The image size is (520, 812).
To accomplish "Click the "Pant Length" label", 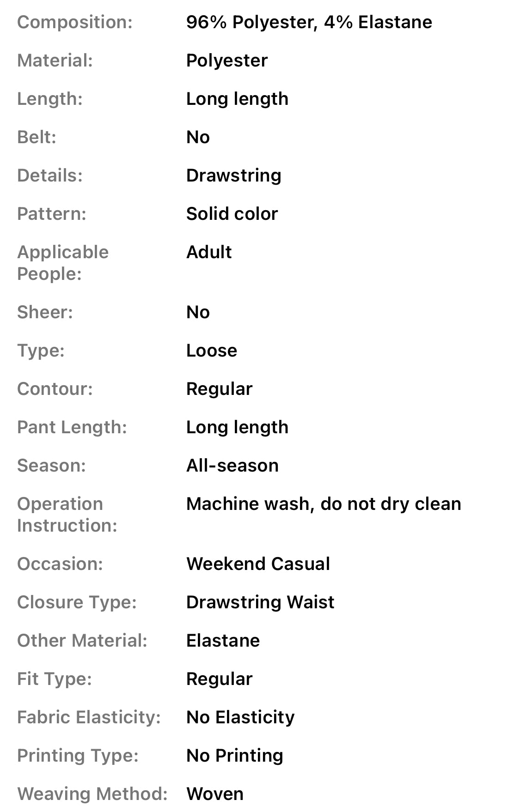I will coord(72,427).
